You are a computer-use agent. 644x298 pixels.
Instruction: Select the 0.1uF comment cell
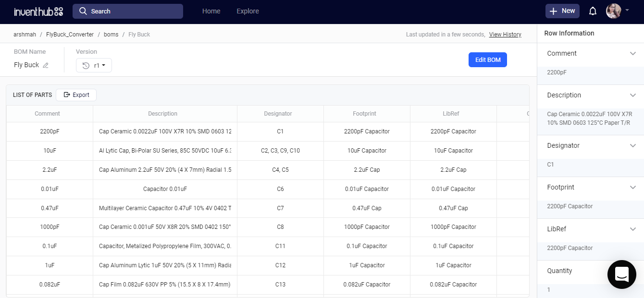tap(50, 246)
